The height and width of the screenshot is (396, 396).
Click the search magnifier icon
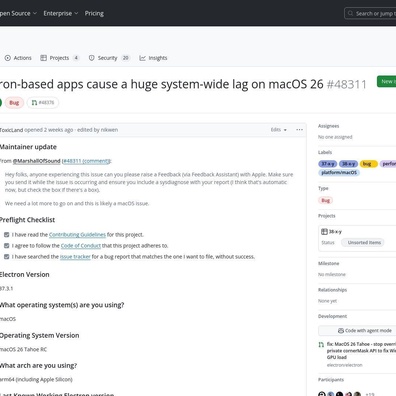(x=350, y=13)
